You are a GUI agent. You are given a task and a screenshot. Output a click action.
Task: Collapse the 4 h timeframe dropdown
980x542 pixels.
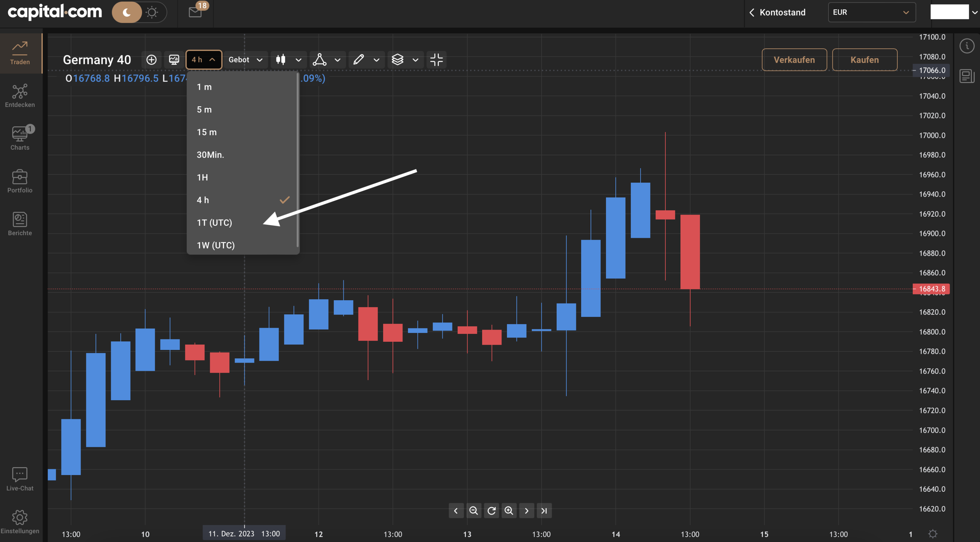coord(204,60)
